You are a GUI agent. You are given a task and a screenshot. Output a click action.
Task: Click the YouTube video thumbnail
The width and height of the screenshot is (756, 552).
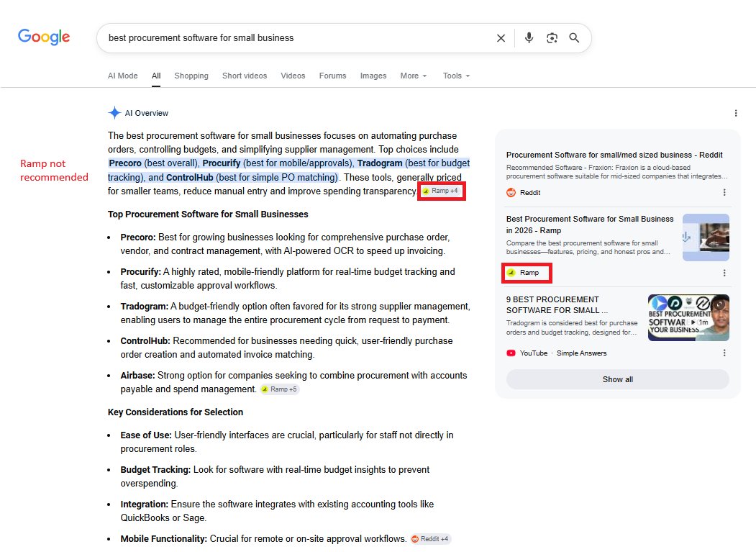pyautogui.click(x=688, y=317)
